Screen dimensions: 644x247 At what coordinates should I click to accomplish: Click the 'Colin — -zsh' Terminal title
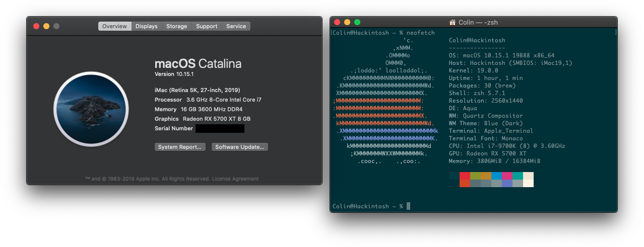(x=478, y=22)
